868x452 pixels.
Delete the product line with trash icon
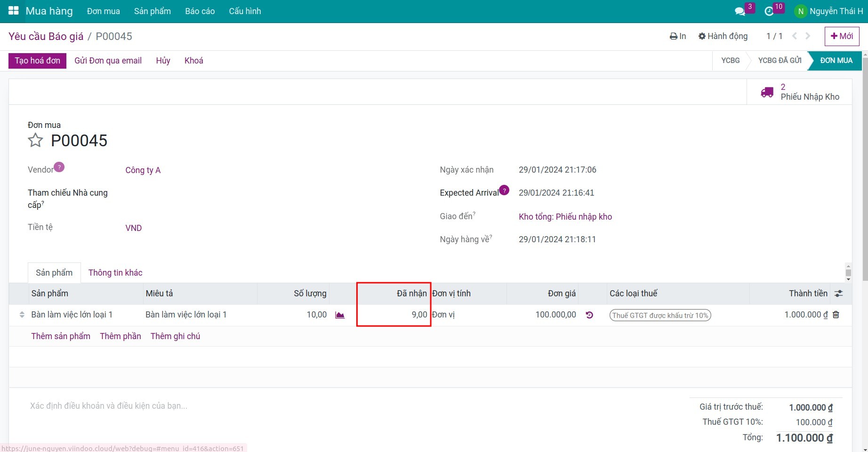(x=836, y=315)
